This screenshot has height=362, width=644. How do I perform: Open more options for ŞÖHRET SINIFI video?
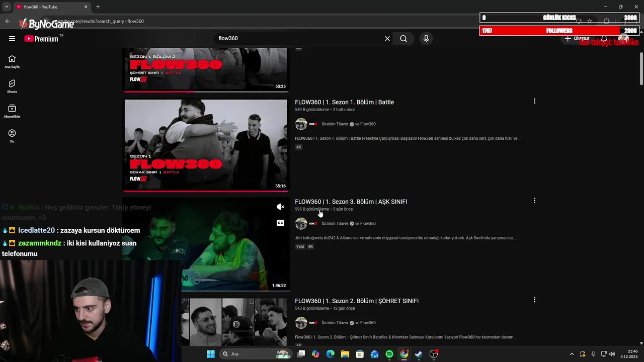(x=534, y=300)
